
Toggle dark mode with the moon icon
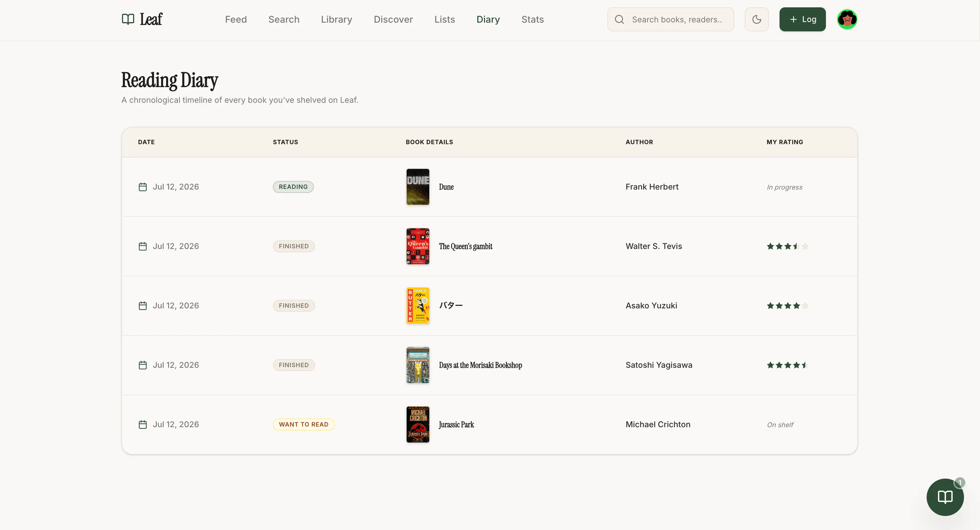pos(756,19)
